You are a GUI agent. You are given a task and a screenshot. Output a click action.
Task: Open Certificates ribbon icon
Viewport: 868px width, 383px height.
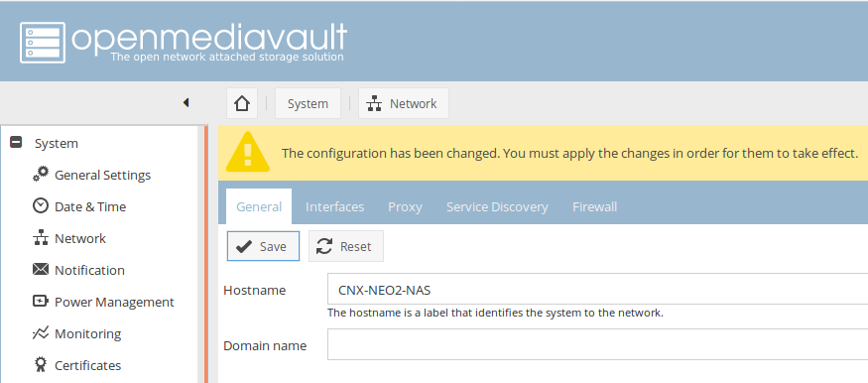[x=41, y=364]
